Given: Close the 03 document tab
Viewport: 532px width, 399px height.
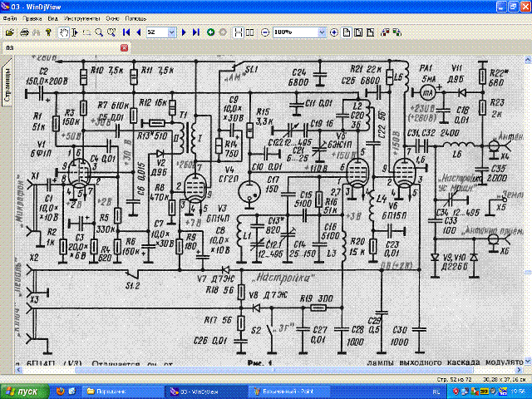Looking at the screenshot, I should click(125, 47).
